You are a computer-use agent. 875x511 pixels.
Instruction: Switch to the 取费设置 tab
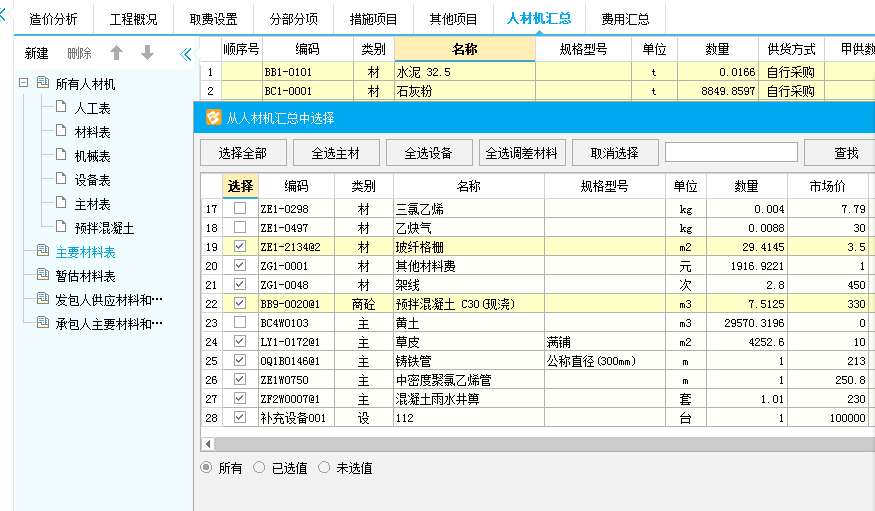(213, 19)
